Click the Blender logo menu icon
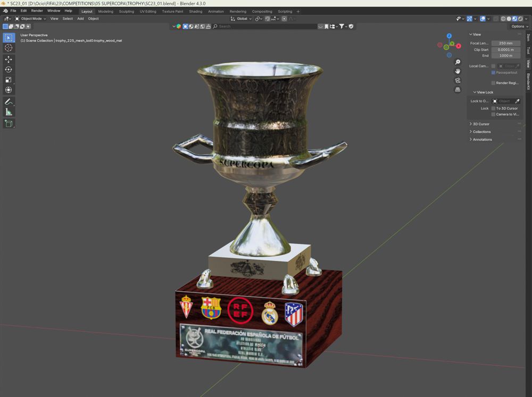Viewport: 532px width, 397px height. [5, 11]
